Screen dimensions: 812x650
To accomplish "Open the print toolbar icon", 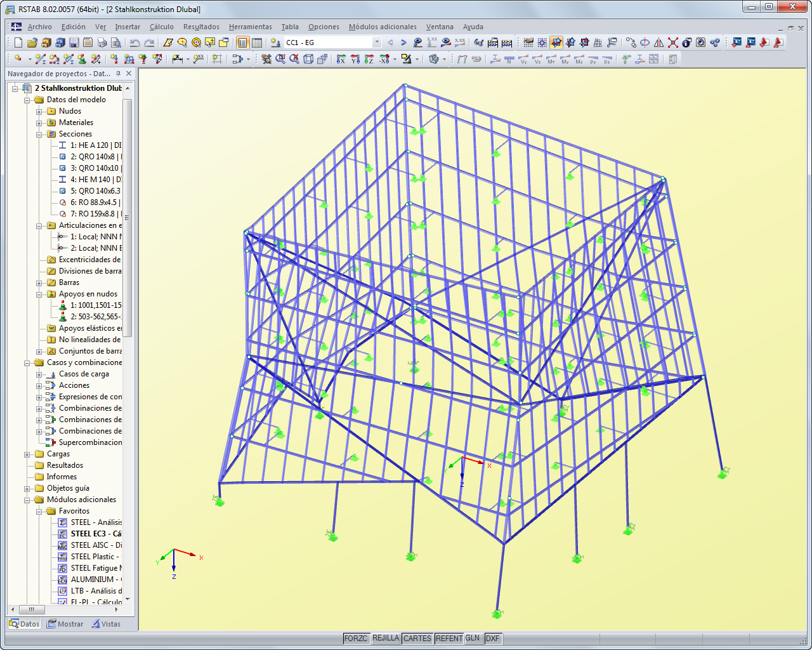I will coord(102,42).
